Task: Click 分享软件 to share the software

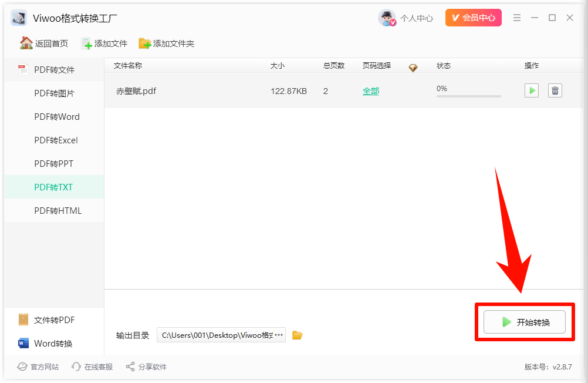Action: pyautogui.click(x=146, y=367)
